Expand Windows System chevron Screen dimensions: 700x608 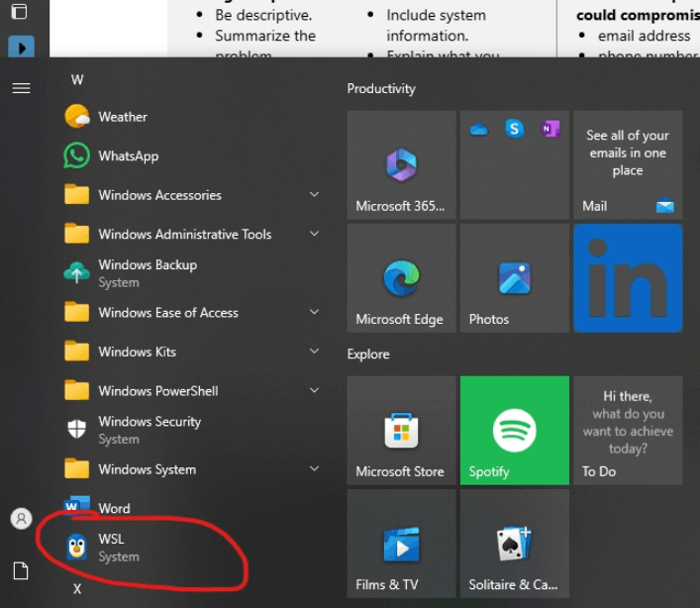tap(314, 468)
